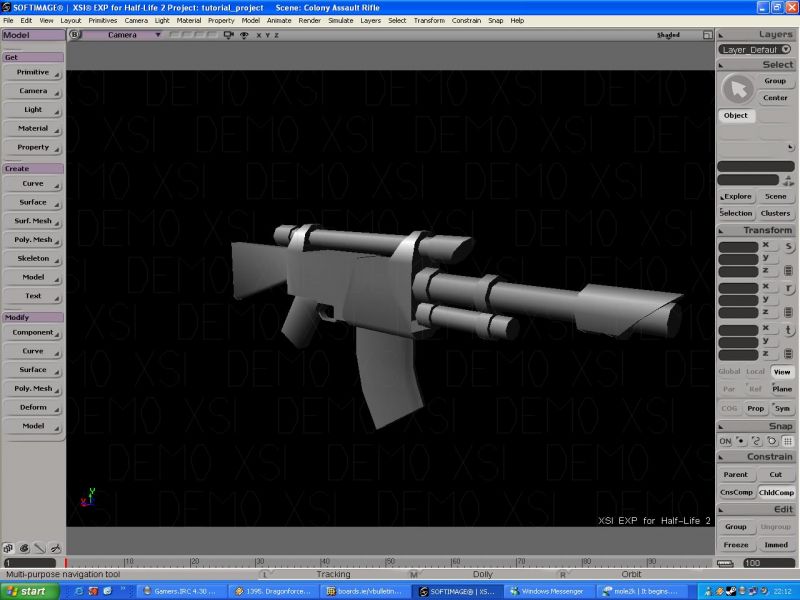Enable snap to grid icon
This screenshot has width=800, height=600.
coord(788,441)
